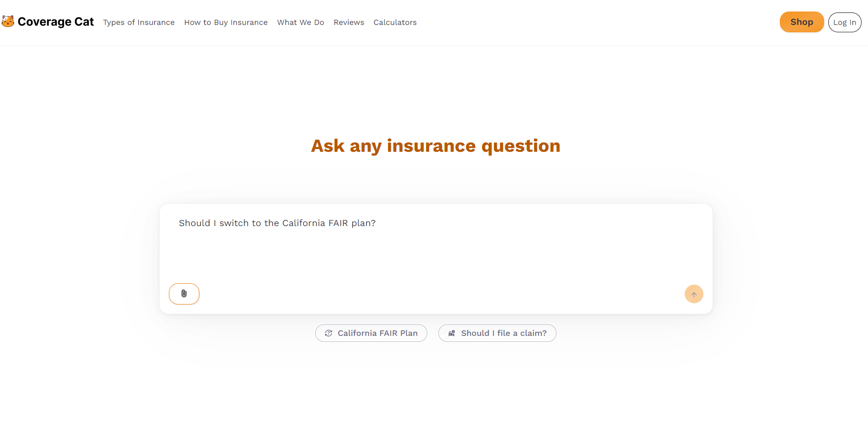Click the "Ask any insurance question" heading
The height and width of the screenshot is (424, 868).
pos(436,146)
